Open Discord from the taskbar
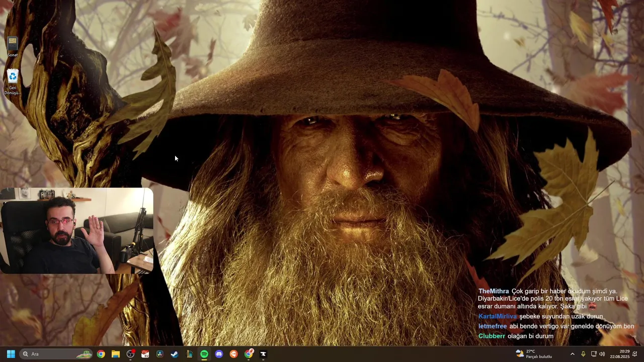 click(x=219, y=354)
